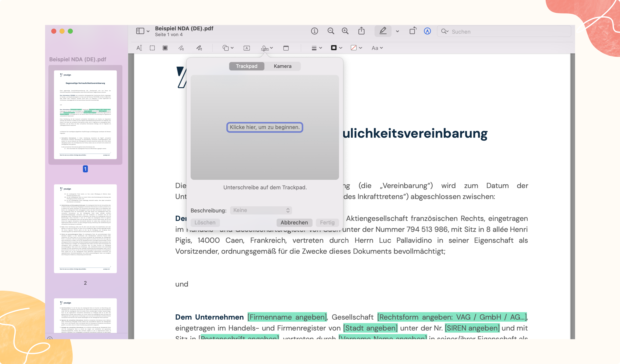Screen dimensions: 620x364
Task: Open the Info inspector
Action: pos(314,31)
